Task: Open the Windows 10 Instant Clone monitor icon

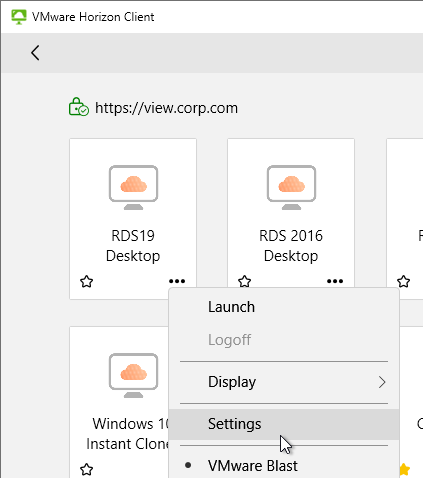Action: [x=133, y=376]
